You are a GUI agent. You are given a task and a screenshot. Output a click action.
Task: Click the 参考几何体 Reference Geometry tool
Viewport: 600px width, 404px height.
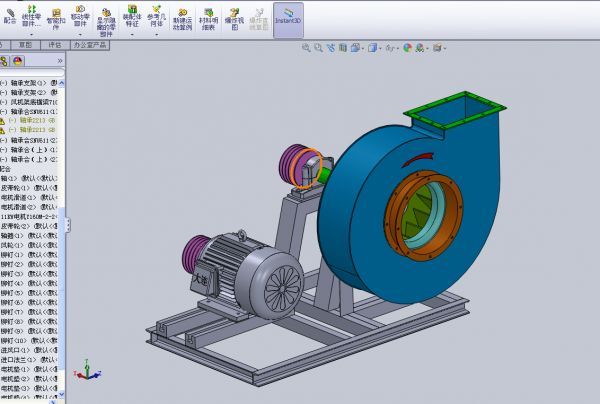click(156, 16)
